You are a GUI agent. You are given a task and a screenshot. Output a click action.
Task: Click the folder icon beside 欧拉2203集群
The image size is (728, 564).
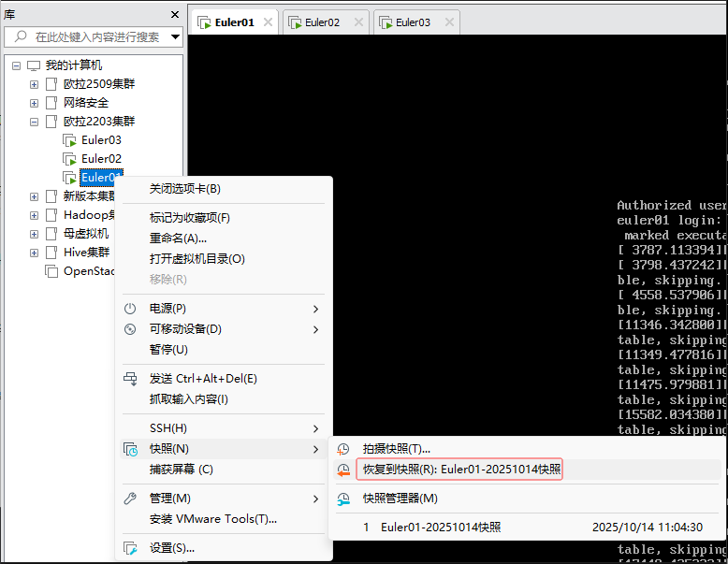(x=51, y=122)
